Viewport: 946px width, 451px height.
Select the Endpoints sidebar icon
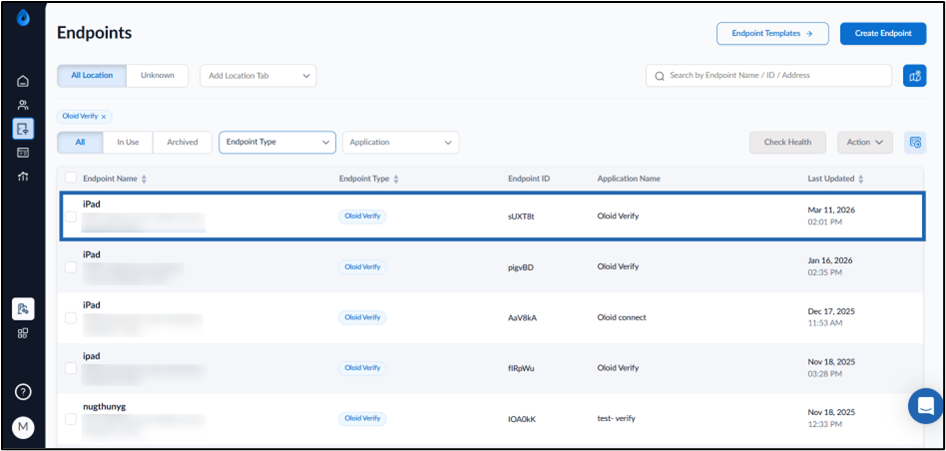point(23,128)
